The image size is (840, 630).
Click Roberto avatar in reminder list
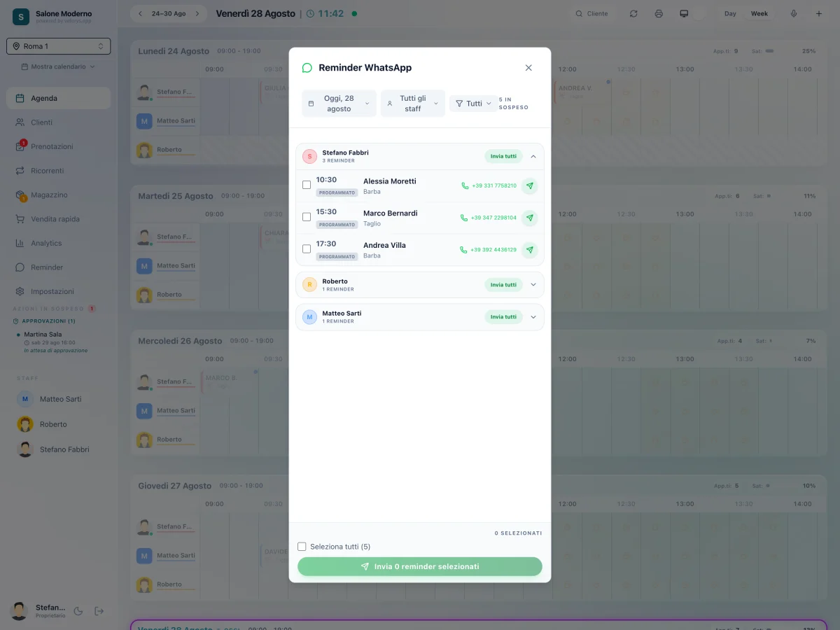point(309,285)
